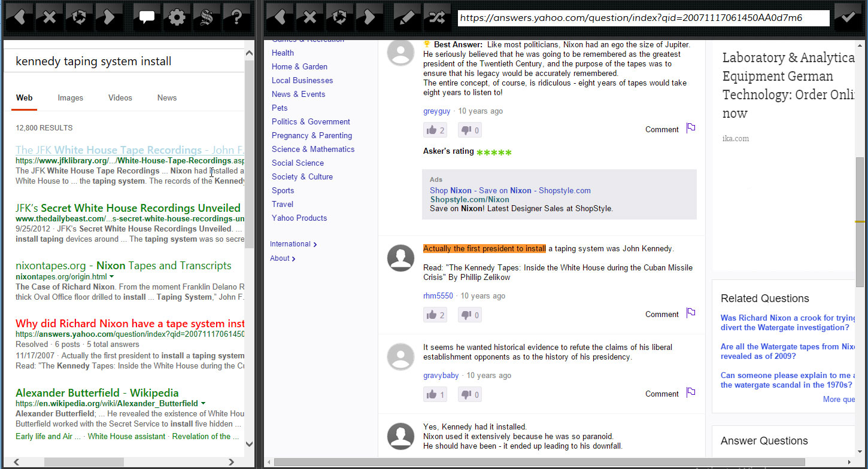The image size is (868, 469).
Task: Open greyguy's user profile
Action: [436, 111]
